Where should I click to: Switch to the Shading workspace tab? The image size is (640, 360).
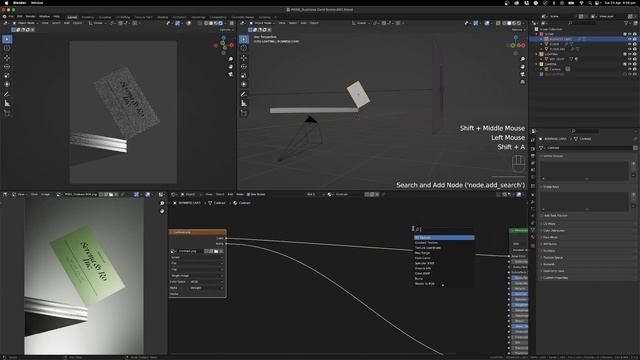pyautogui.click(x=162, y=17)
